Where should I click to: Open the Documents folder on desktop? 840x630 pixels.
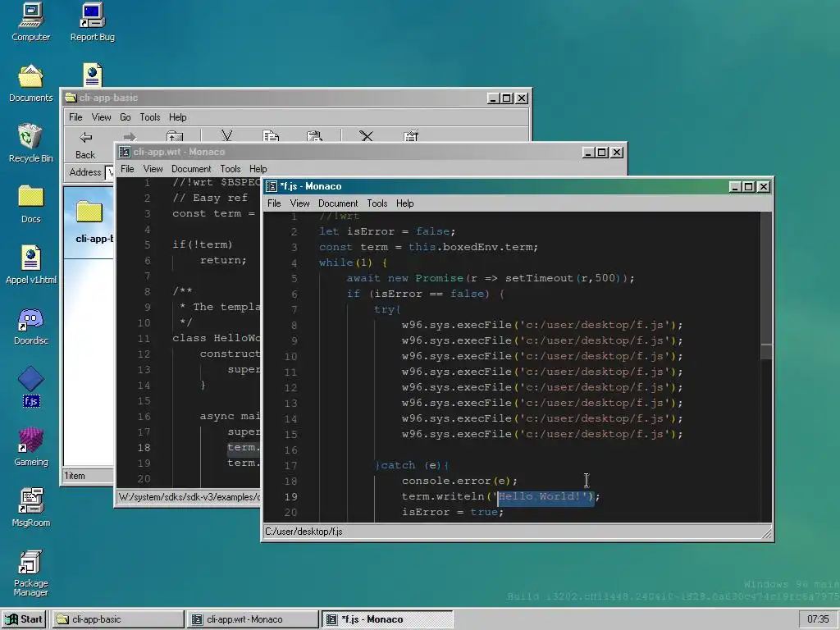(x=30, y=83)
